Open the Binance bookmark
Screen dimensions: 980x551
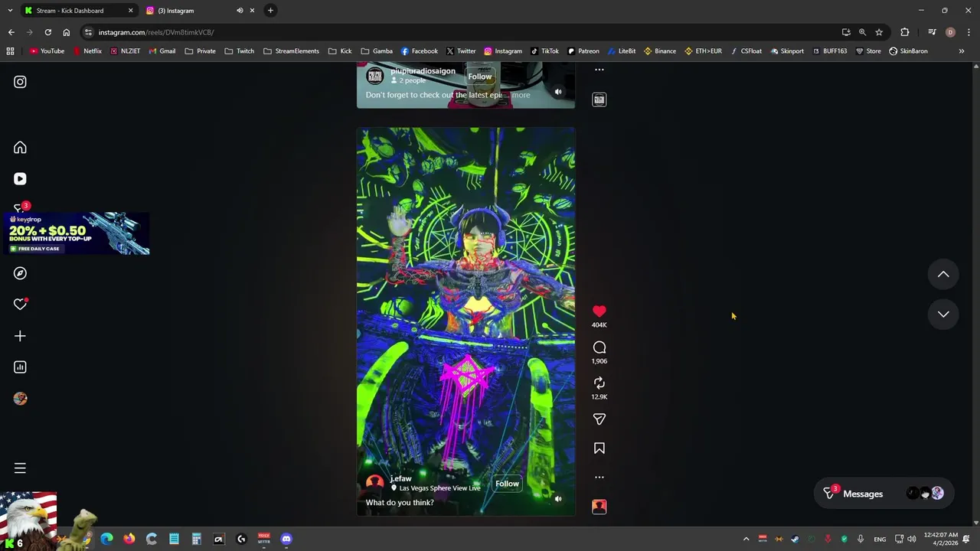[x=659, y=51]
